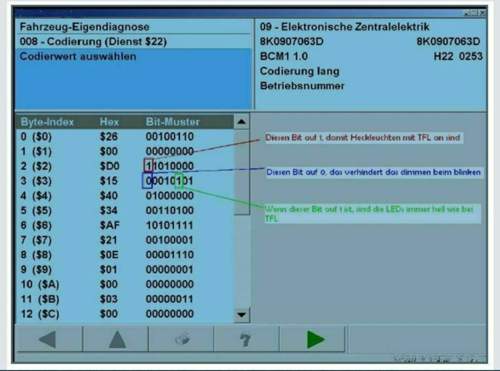This screenshot has height=371, width=500.
Task: Click bit pattern 00100110
Action: [170, 136]
